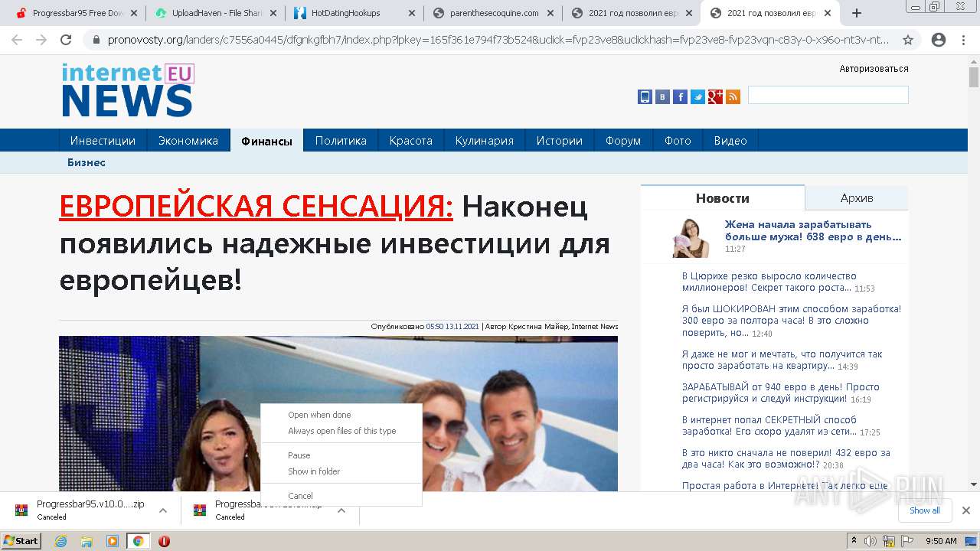
Task: Open the Twitter social icon
Action: point(697,96)
